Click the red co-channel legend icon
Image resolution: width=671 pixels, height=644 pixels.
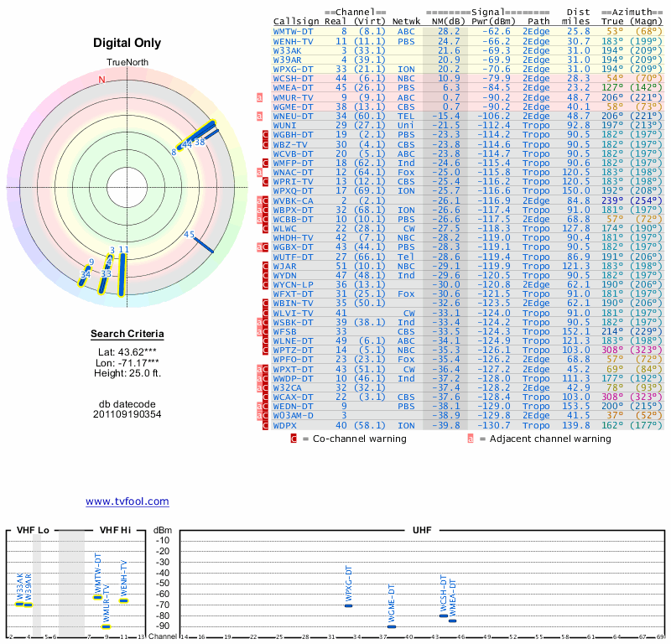(294, 438)
